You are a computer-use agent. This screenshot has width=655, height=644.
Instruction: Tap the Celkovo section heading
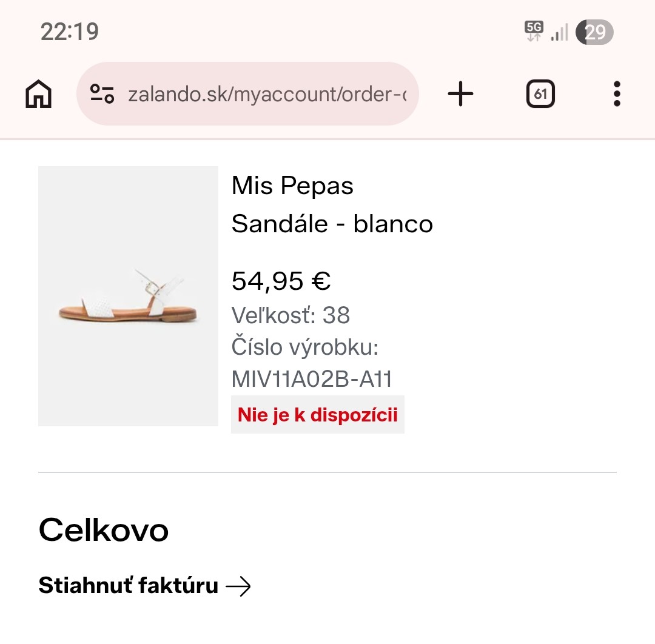104,531
